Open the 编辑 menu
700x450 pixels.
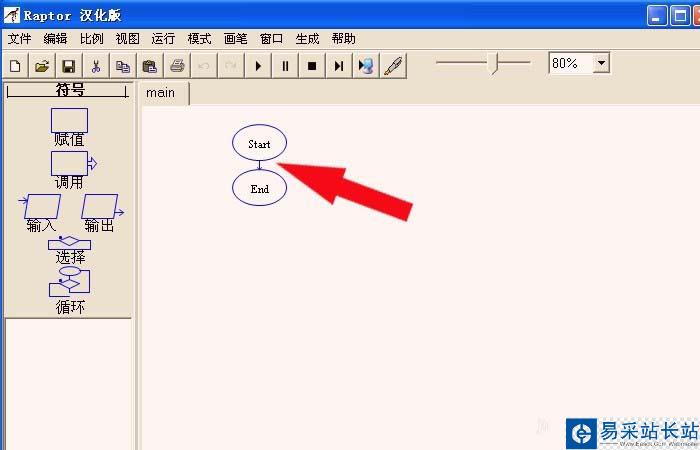coord(55,39)
